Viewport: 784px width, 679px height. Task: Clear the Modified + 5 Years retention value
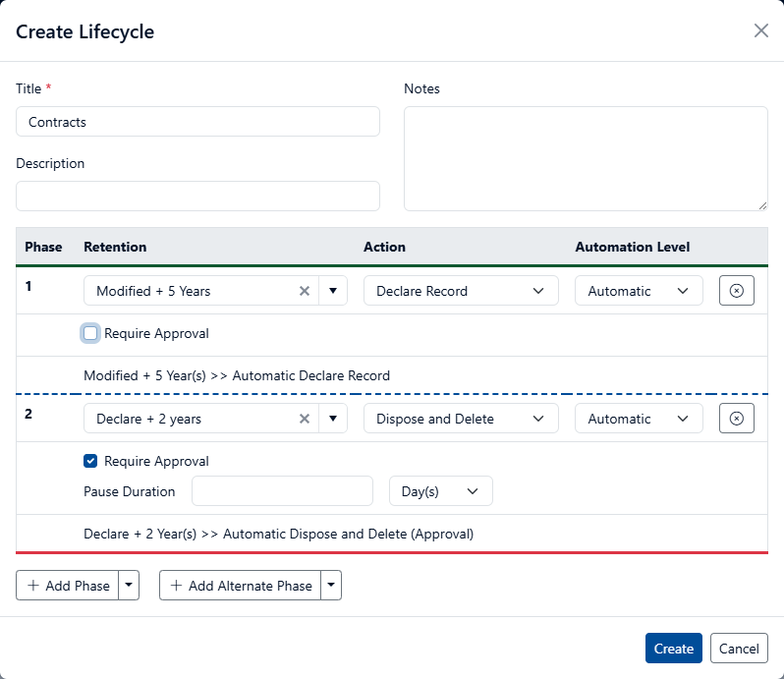[305, 291]
